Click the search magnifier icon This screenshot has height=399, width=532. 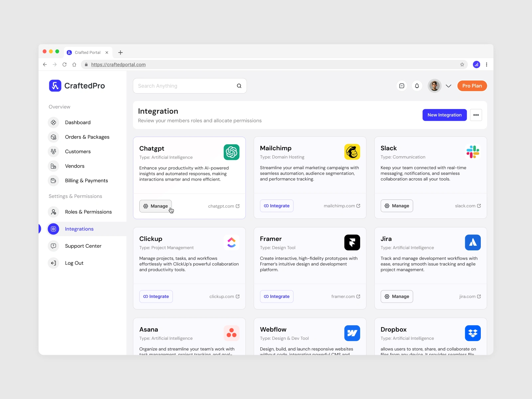(x=239, y=86)
